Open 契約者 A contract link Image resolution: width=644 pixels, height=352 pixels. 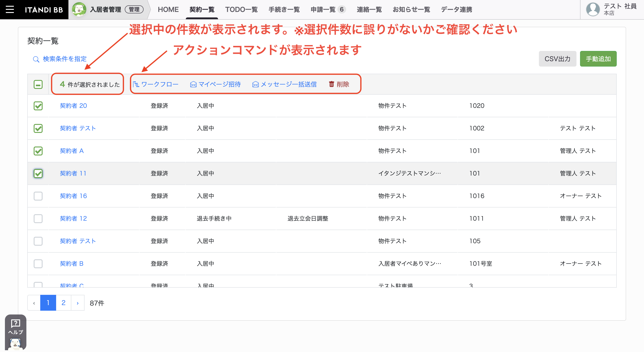click(72, 151)
